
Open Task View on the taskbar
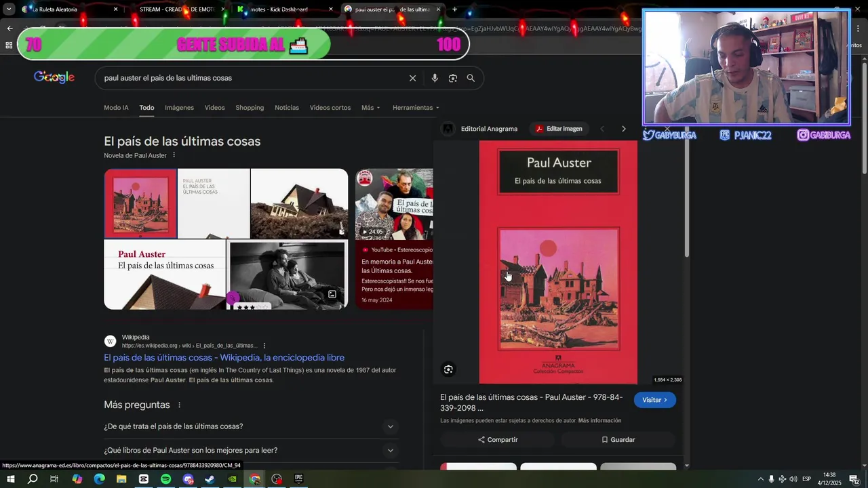coord(54,479)
